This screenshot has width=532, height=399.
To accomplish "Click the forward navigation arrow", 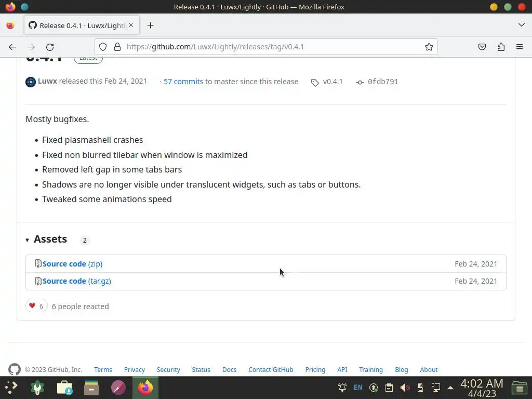I will click(x=31, y=47).
